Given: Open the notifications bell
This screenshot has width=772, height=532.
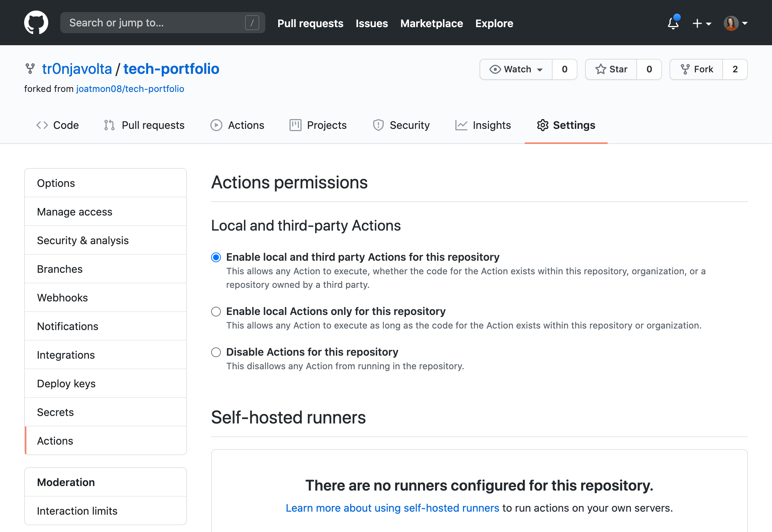Looking at the screenshot, I should [x=673, y=23].
